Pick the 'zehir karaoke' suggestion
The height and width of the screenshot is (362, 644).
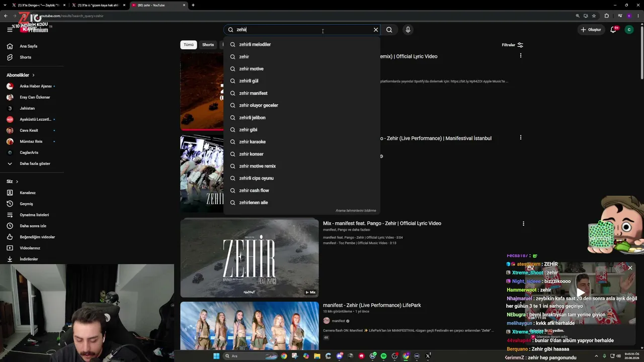(x=302, y=142)
